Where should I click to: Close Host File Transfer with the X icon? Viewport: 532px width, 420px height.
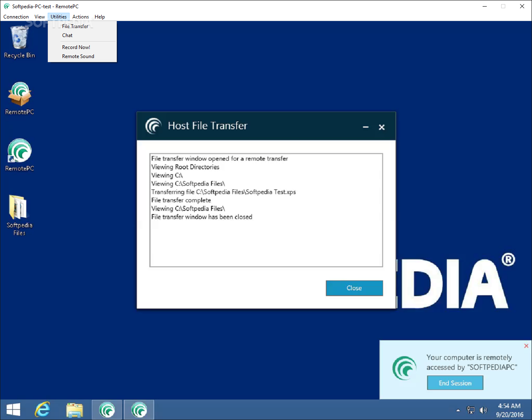point(382,127)
